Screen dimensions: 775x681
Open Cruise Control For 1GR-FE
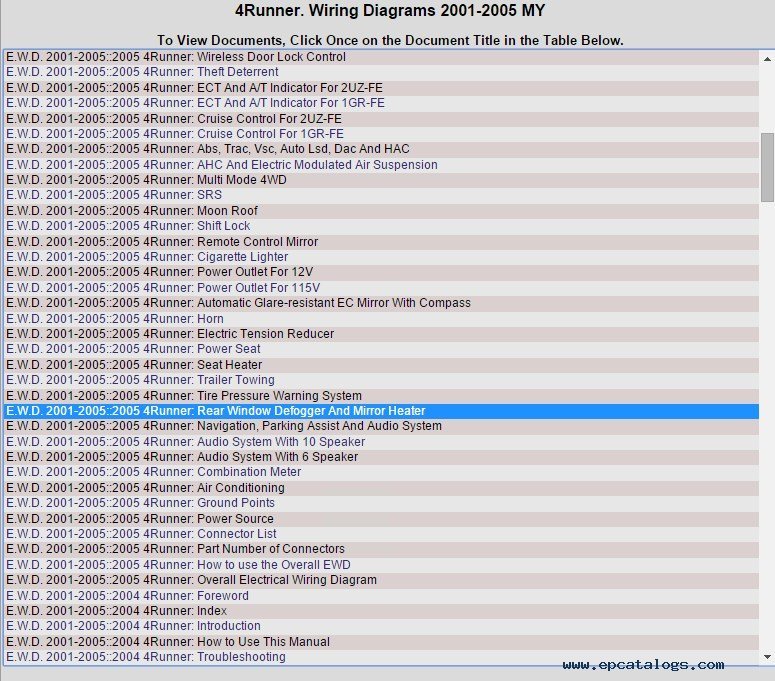point(381,134)
